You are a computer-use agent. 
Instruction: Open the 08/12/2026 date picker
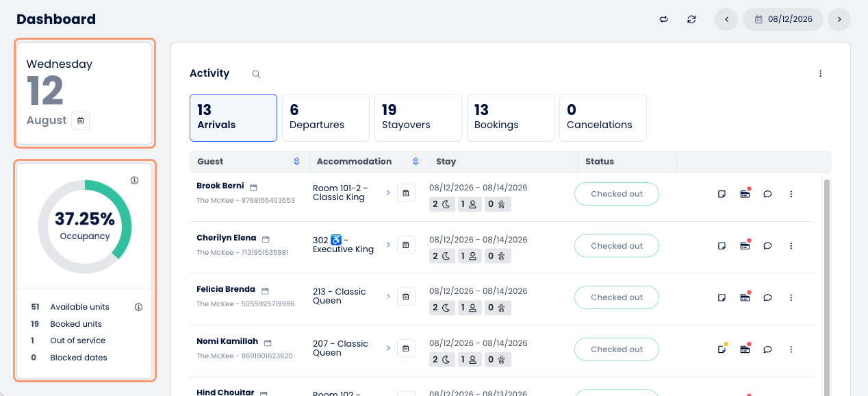[783, 19]
